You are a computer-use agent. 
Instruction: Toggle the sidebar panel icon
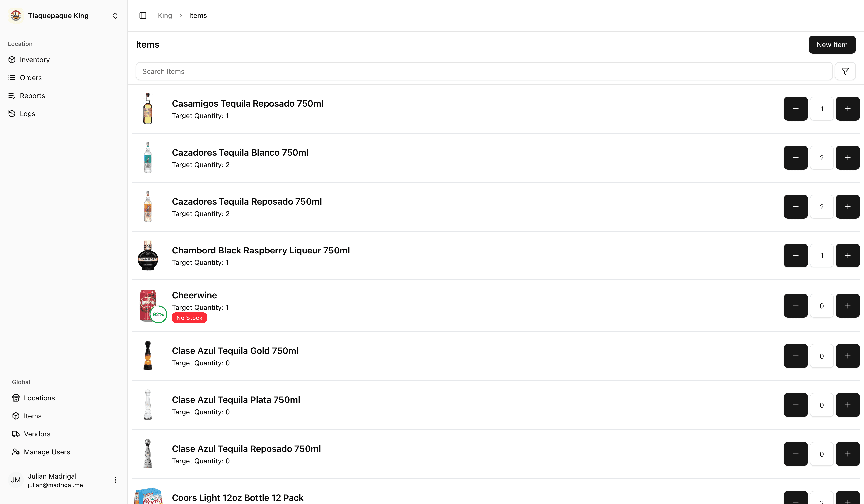click(143, 16)
